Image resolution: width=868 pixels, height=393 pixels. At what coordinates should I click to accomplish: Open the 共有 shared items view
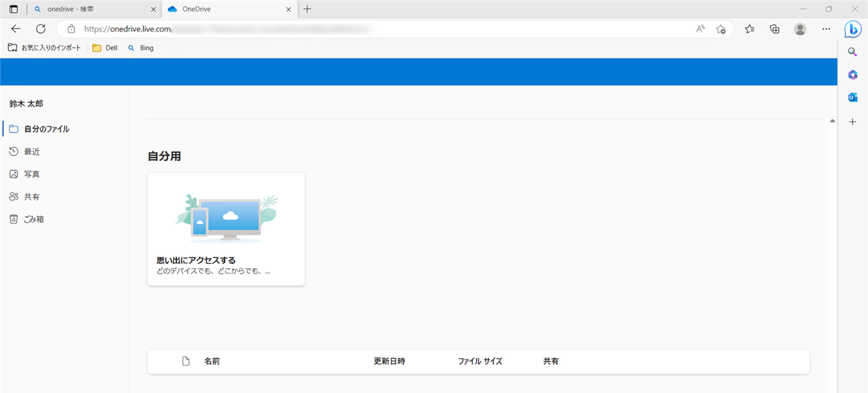pos(31,196)
